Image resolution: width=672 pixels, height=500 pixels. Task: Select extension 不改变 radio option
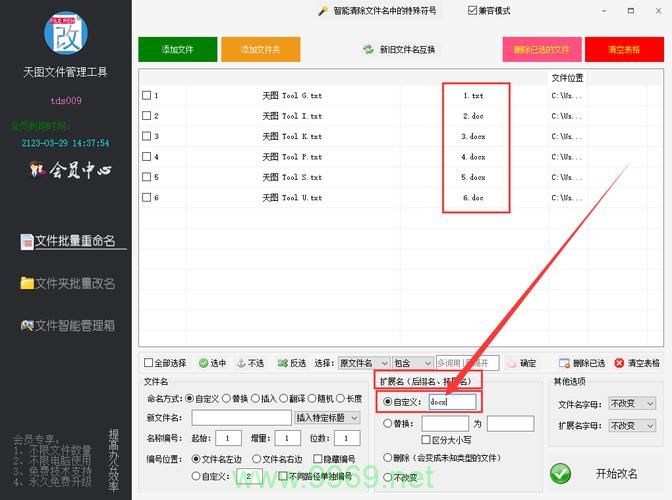(387, 477)
